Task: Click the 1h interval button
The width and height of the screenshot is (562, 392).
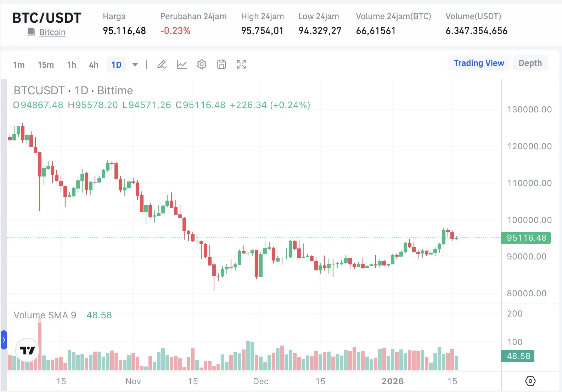Action: 71,65
